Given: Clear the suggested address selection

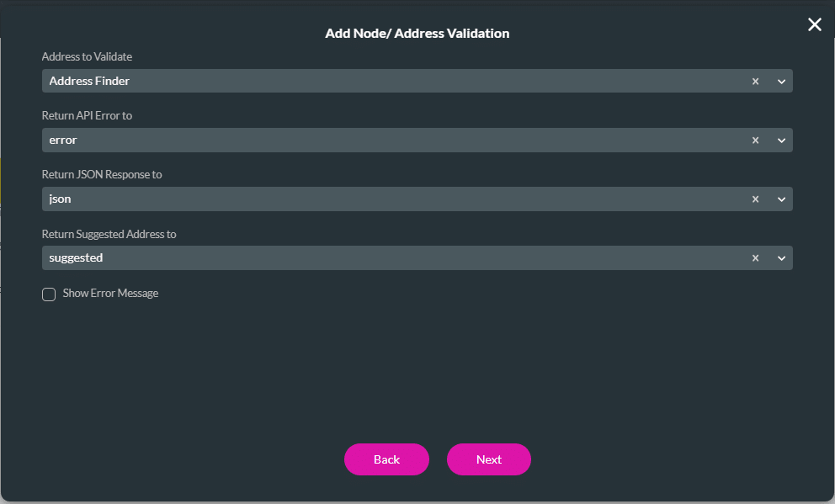Looking at the screenshot, I should coord(755,257).
